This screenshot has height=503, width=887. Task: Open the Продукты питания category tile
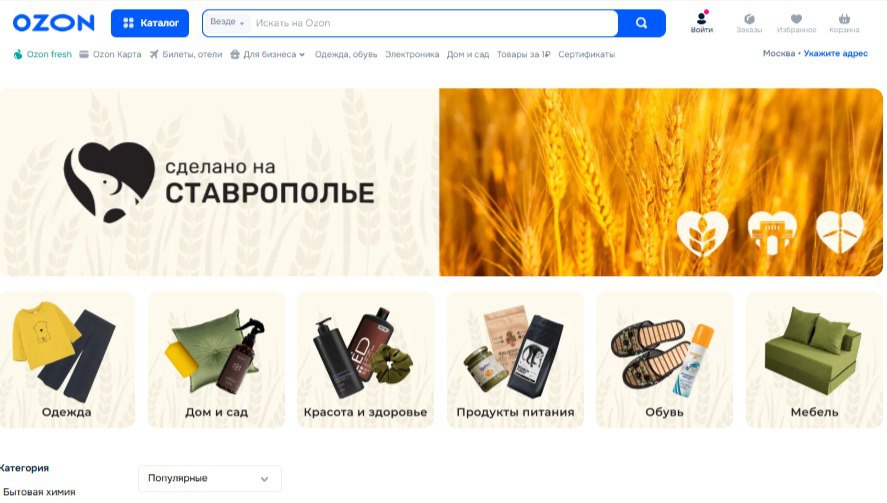coord(515,360)
